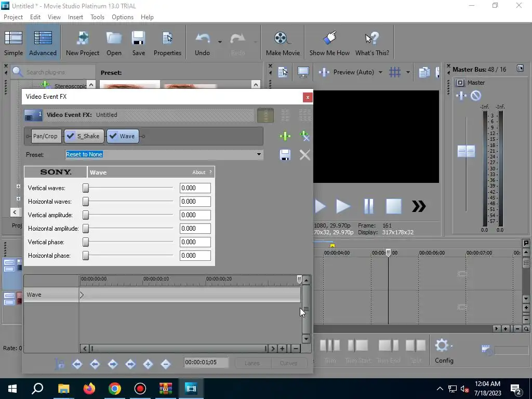
Task: Click the ? help in Wave panel
Action: click(210, 172)
